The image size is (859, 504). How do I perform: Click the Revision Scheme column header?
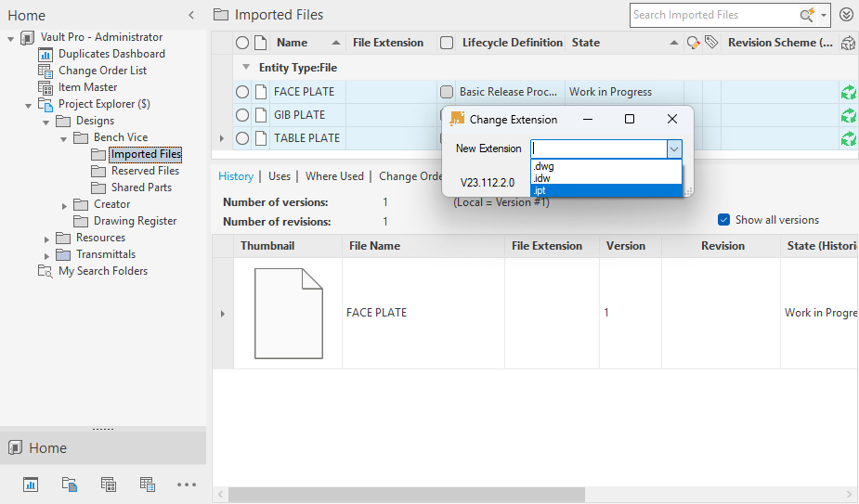coord(780,43)
